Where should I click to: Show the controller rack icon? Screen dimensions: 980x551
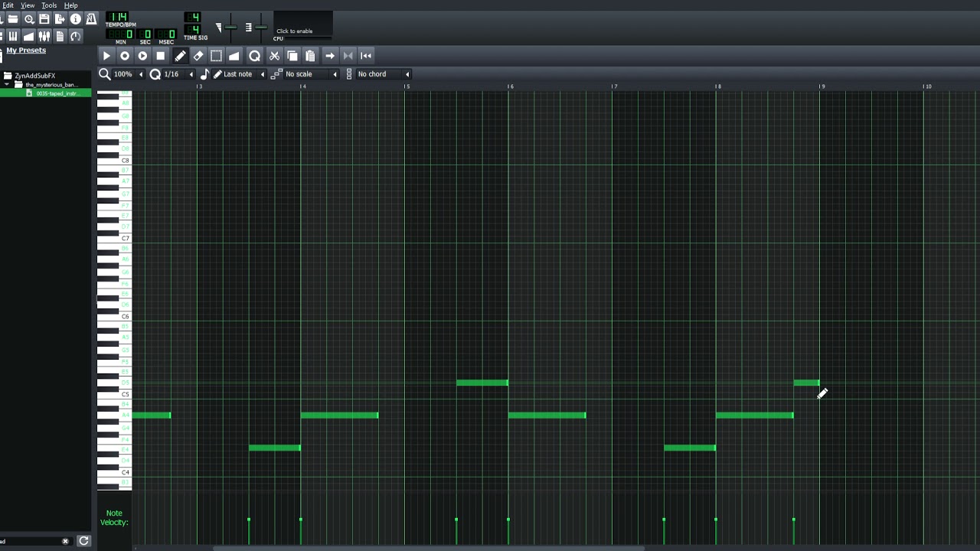coord(75,36)
